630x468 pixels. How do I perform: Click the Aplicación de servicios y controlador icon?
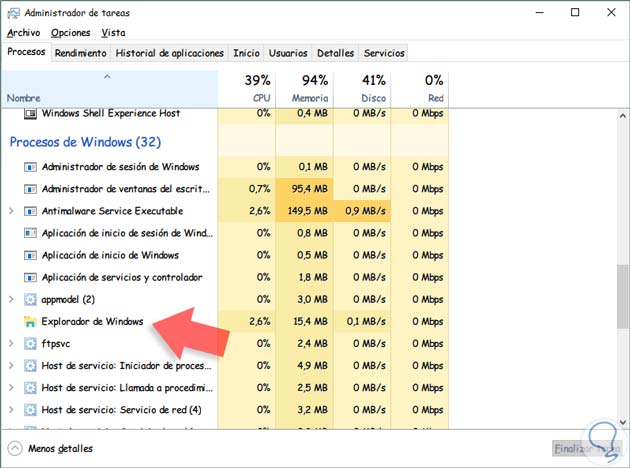click(x=30, y=277)
